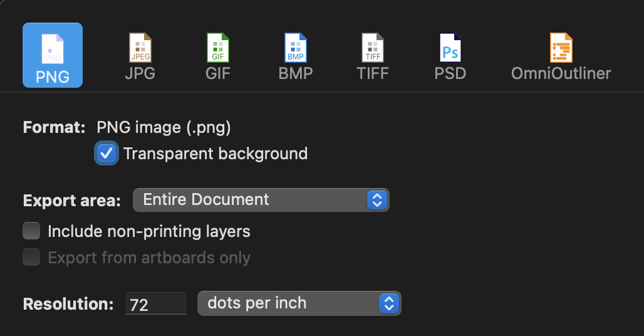The image size is (644, 336).
Task: Click the Include non-printing layers label
Action: [x=149, y=231]
